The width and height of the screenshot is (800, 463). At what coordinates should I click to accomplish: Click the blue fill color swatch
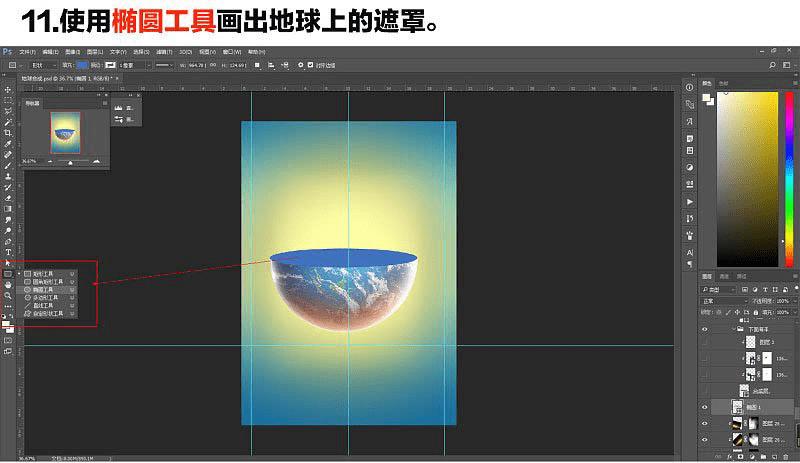click(82, 65)
